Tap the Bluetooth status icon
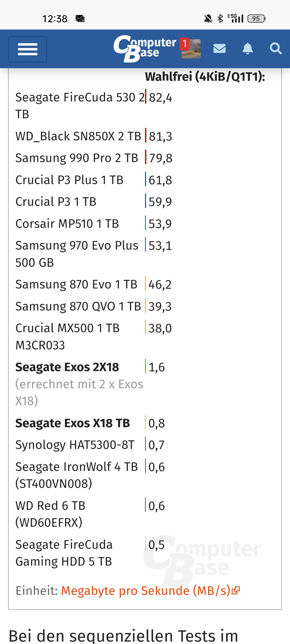This screenshot has width=290, height=644. tap(220, 19)
